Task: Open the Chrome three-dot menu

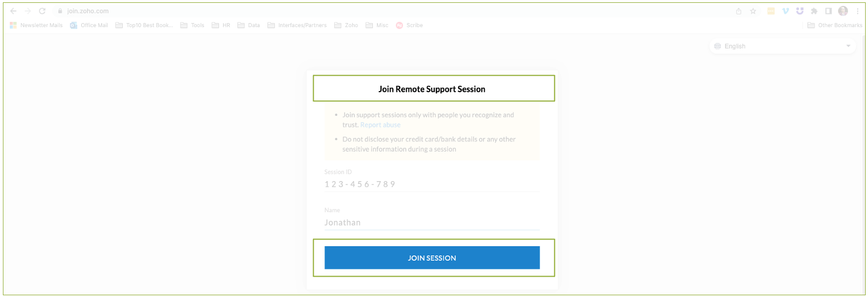Action: (858, 11)
